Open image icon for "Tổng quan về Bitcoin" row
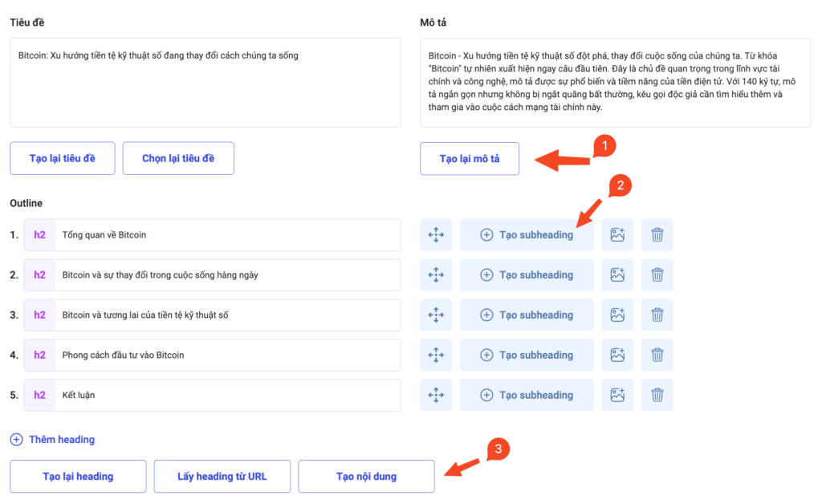 (x=616, y=234)
